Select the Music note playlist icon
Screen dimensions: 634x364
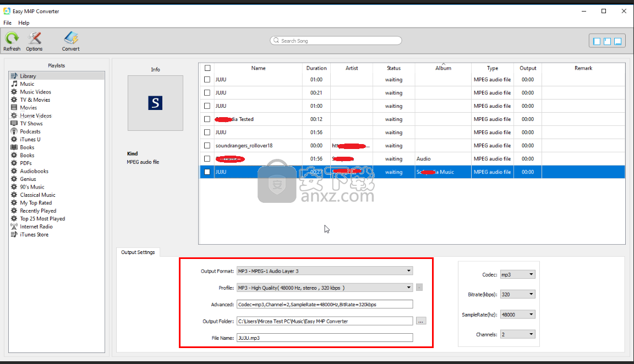pos(14,84)
